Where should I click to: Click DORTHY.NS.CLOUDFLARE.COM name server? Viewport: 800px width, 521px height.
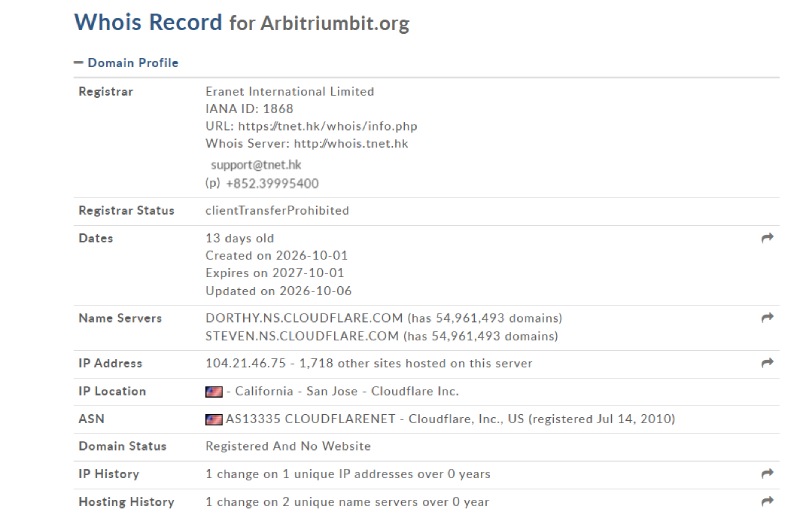pos(304,318)
